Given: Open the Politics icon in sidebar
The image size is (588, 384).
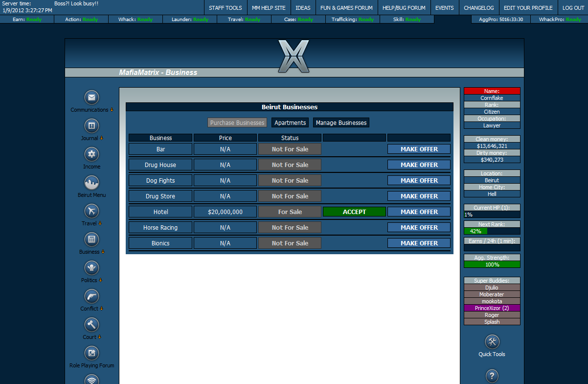Looking at the screenshot, I should coord(91,268).
